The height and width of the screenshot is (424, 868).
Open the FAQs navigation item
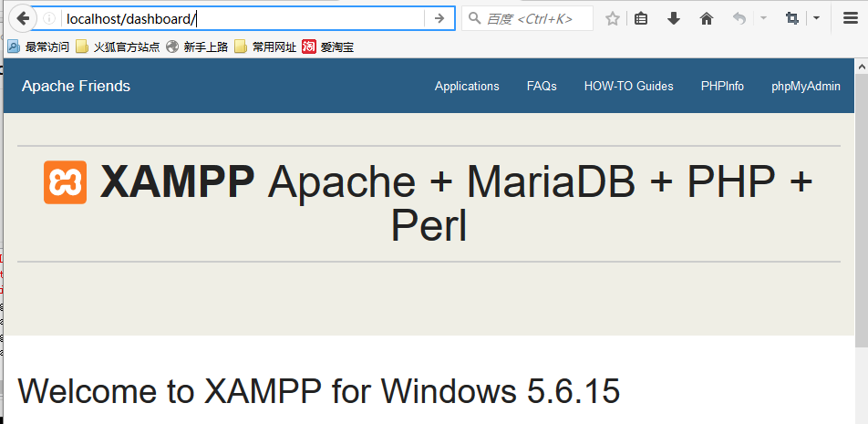542,86
